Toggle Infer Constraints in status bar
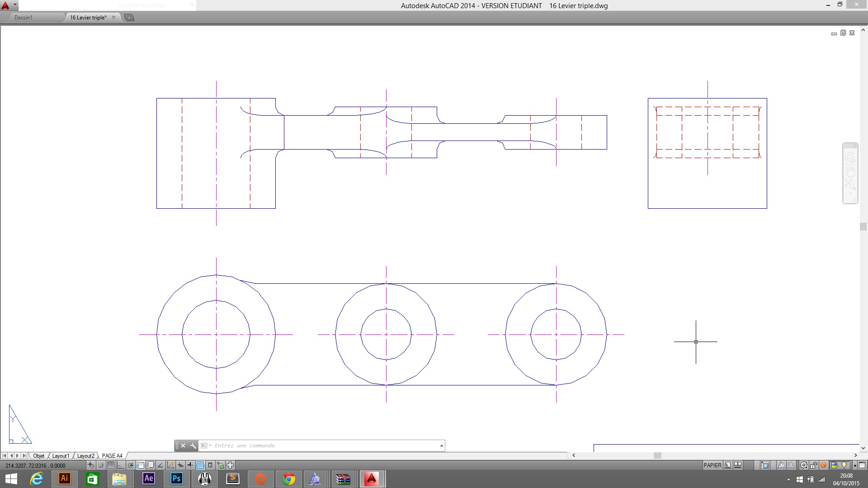The image size is (868, 488). pyautogui.click(x=91, y=465)
